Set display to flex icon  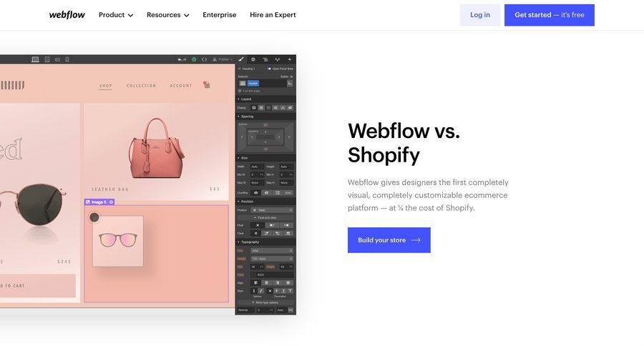coord(261,107)
